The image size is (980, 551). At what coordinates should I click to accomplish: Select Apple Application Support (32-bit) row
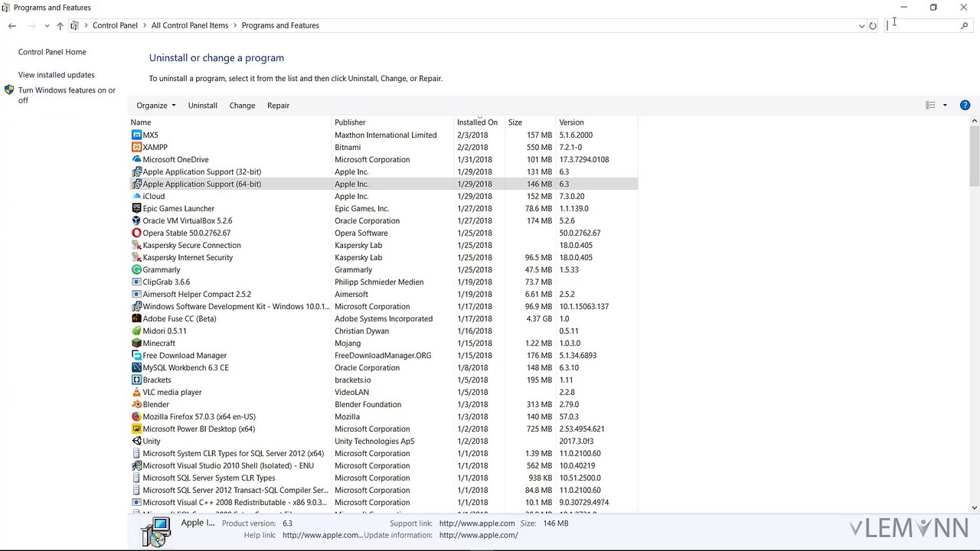pos(383,171)
